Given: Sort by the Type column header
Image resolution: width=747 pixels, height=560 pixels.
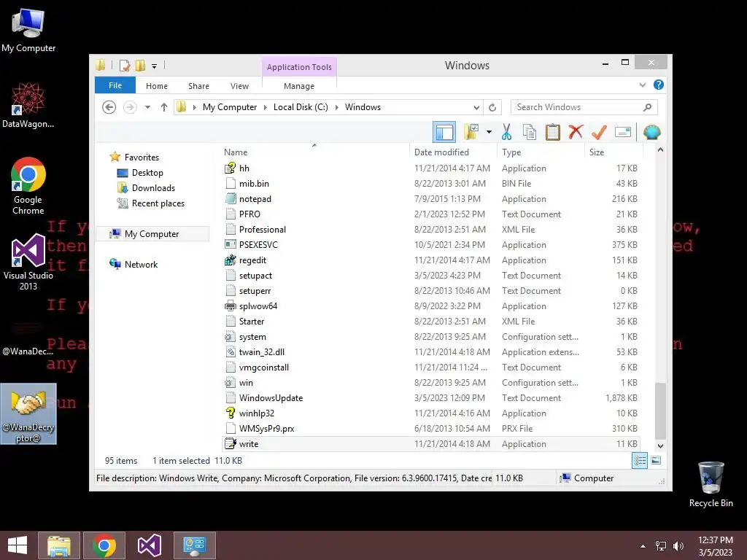Looking at the screenshot, I should pos(541,152).
